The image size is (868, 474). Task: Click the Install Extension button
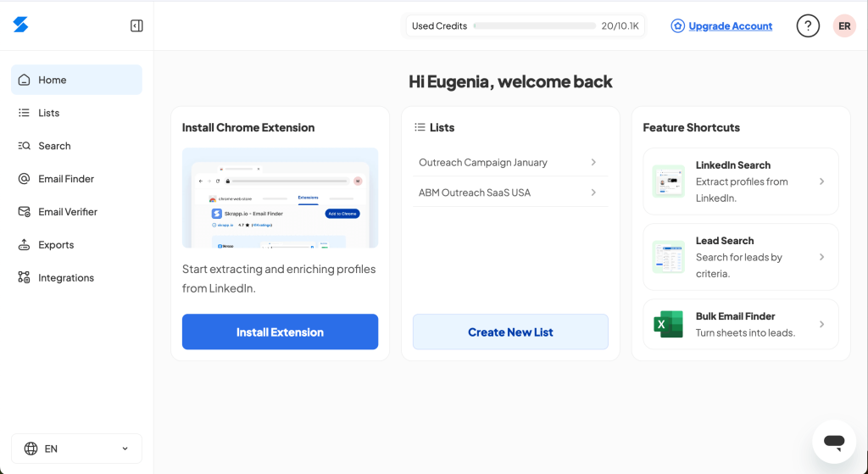click(280, 332)
